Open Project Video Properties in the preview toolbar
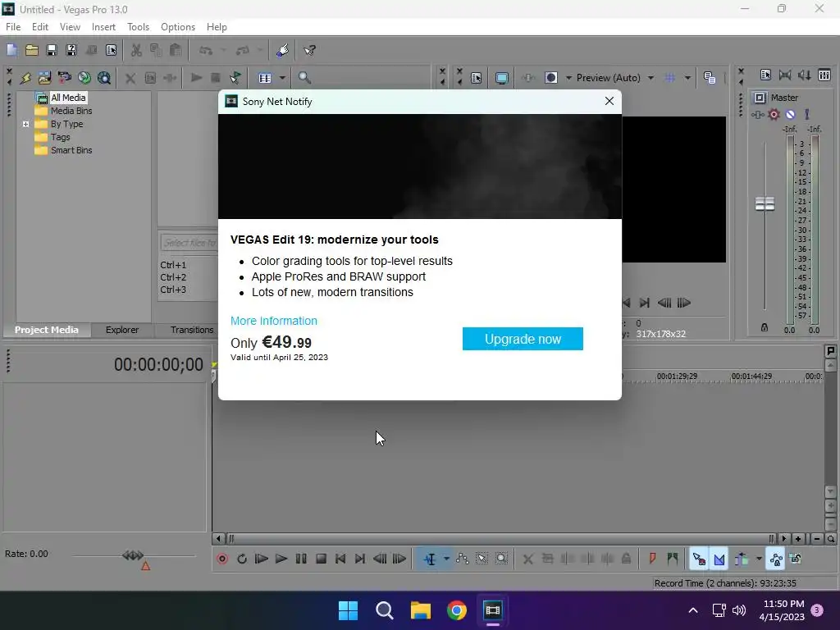Viewport: 840px width, 630px height. point(476,78)
